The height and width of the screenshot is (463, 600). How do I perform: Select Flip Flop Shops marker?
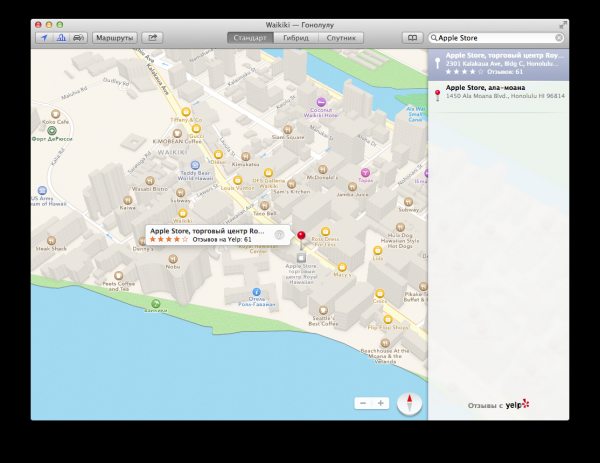pyautogui.click(x=388, y=319)
